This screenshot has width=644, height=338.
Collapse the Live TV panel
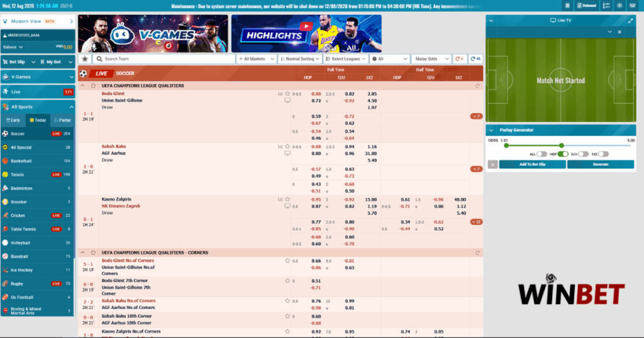pos(491,20)
